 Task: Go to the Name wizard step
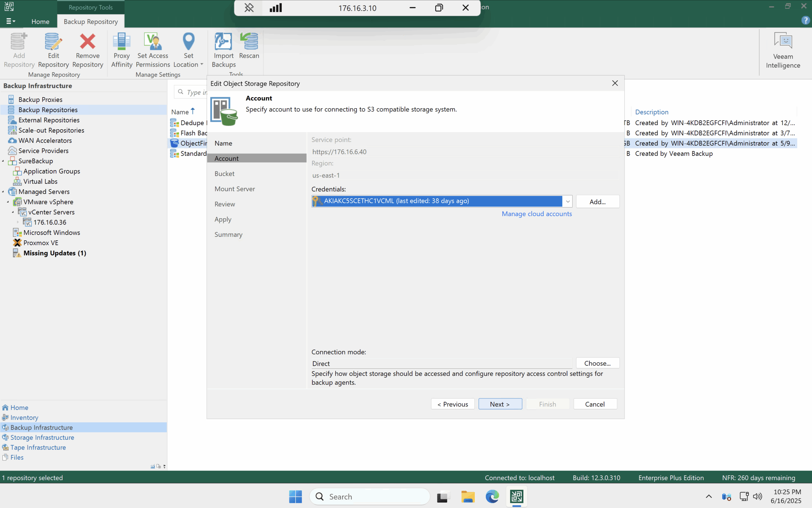(x=223, y=143)
